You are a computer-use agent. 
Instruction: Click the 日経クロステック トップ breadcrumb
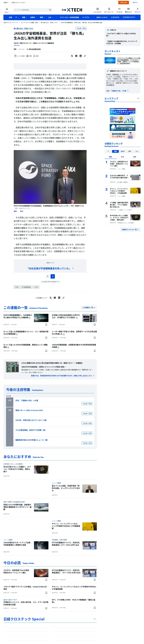pyautogui.click(x=11, y=23)
